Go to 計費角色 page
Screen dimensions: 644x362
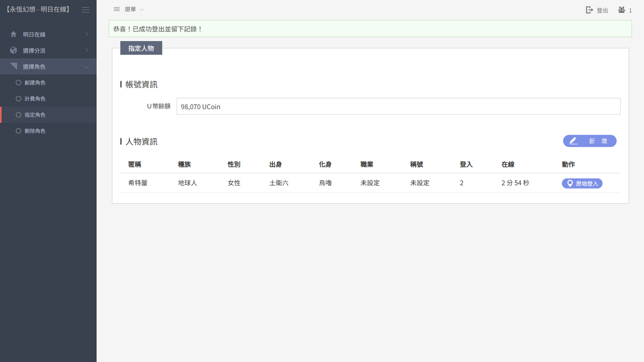point(48,99)
